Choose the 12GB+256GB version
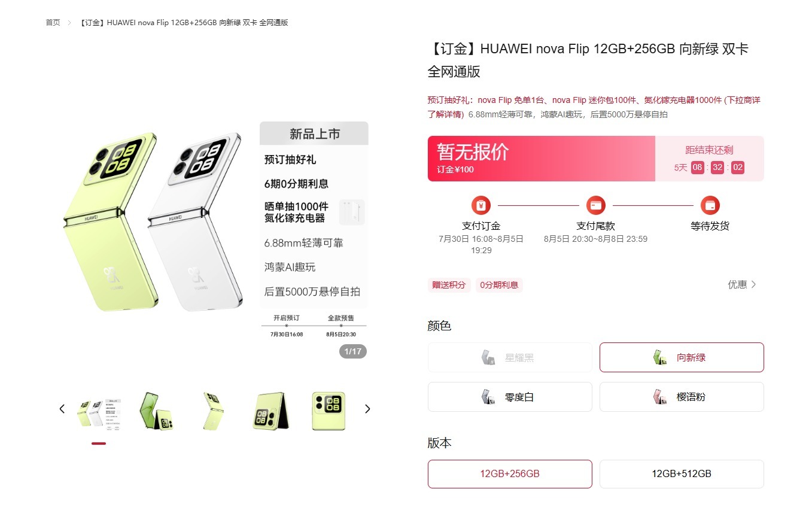 (x=510, y=473)
